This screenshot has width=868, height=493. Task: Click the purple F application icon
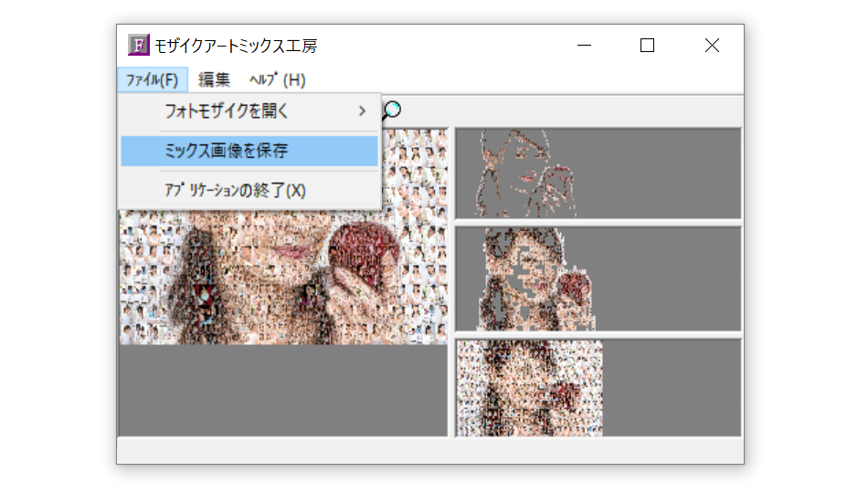point(138,45)
